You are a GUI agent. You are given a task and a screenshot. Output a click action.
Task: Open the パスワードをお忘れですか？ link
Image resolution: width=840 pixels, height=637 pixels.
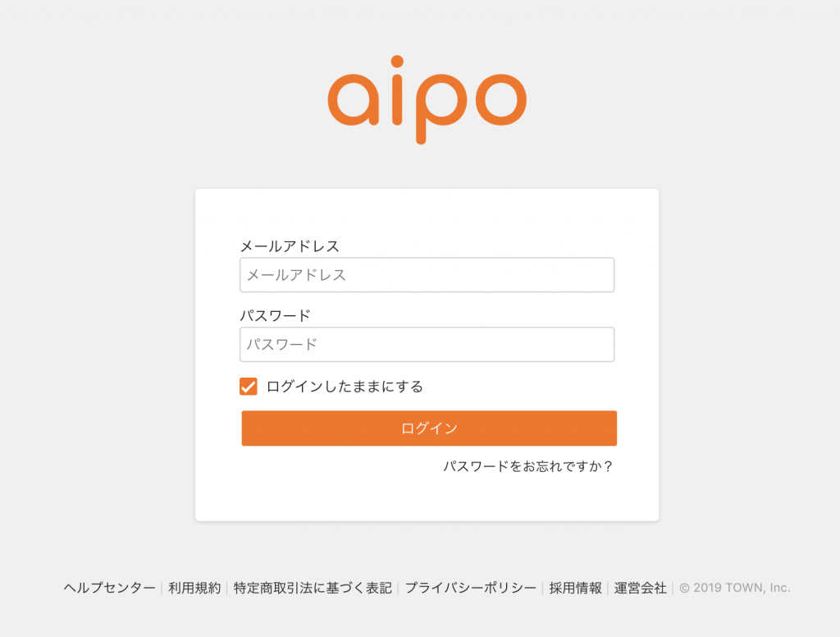pyautogui.click(x=527, y=466)
